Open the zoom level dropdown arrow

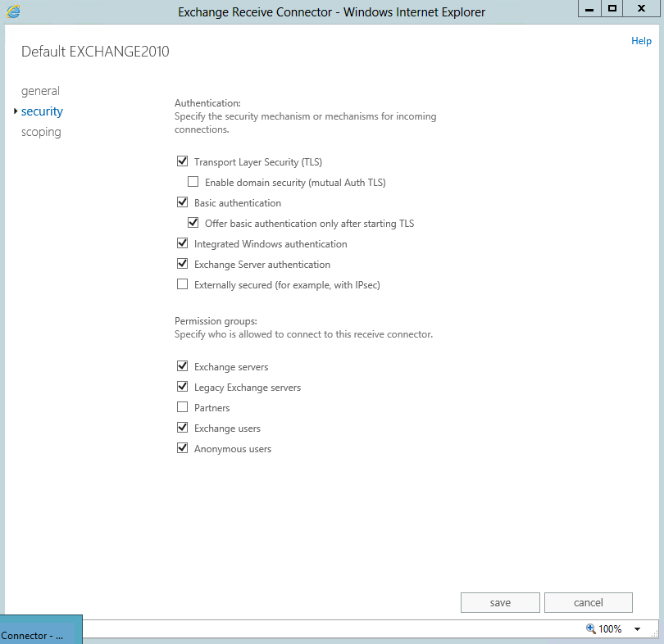pos(637,629)
